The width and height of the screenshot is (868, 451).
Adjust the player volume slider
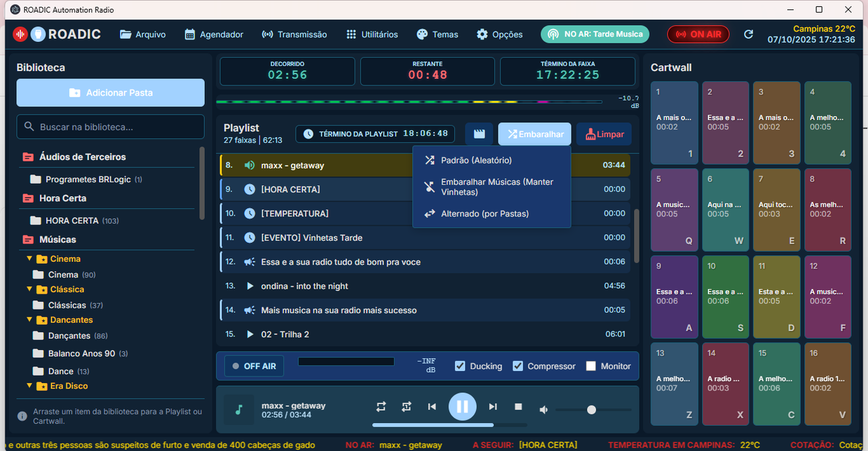click(593, 410)
